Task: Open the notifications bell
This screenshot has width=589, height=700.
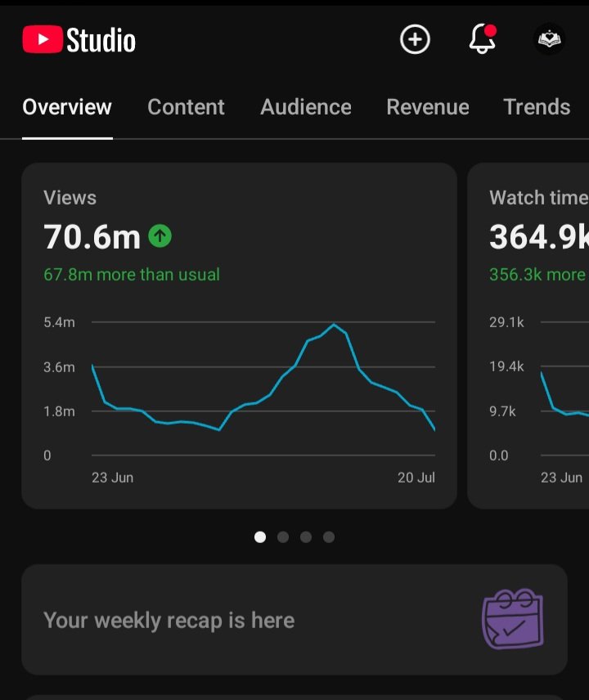Action: click(483, 38)
